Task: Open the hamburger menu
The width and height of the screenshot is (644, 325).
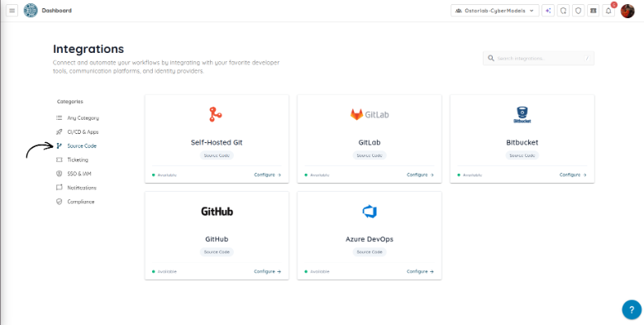Action: [12, 11]
